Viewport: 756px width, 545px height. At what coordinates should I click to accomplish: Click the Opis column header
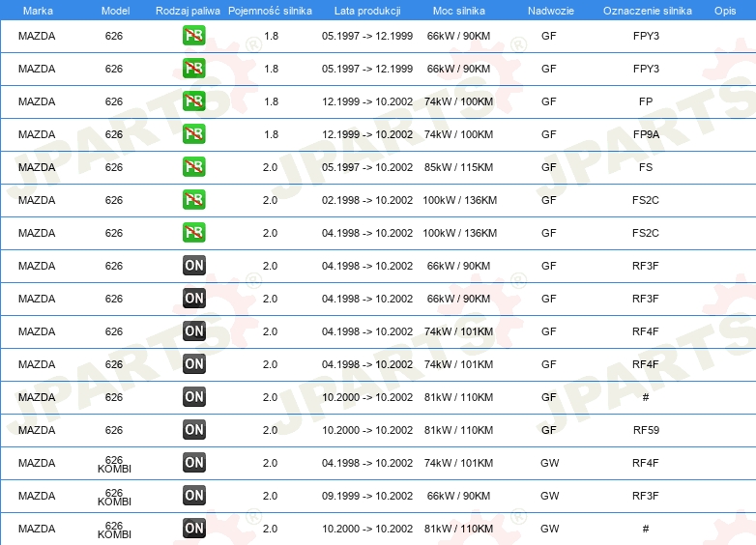pos(725,11)
